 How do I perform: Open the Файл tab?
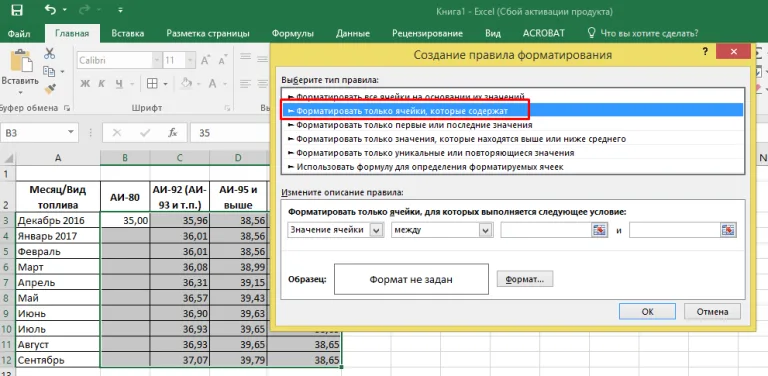19,34
